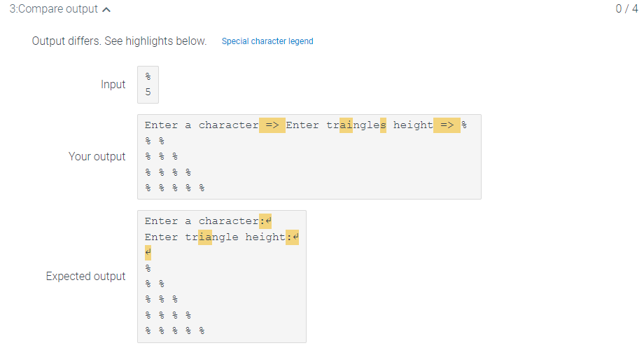Click highlighted arrow after 'height' in Your output

[x=447, y=125]
